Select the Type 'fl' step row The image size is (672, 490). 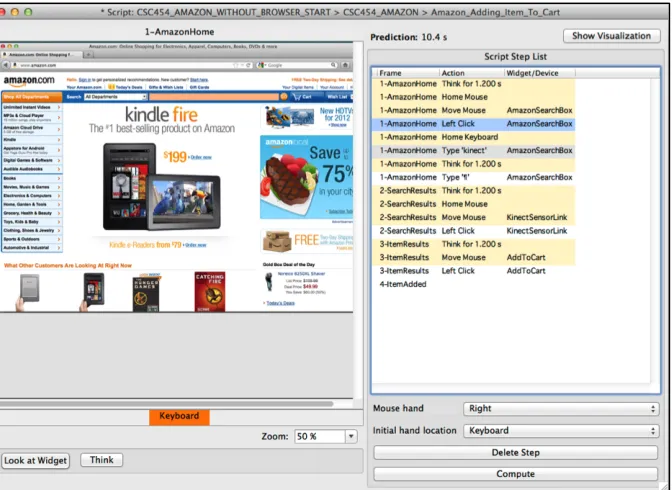point(473,177)
